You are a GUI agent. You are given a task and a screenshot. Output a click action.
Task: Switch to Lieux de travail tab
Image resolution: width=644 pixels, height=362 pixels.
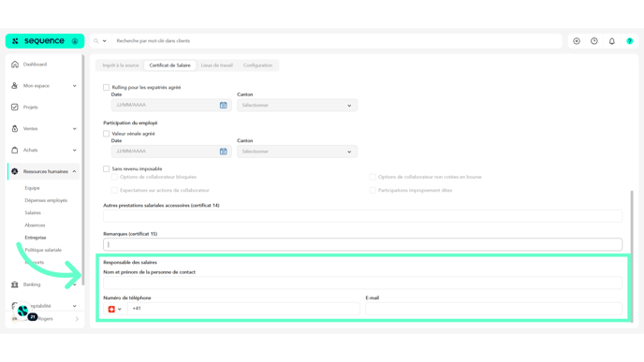(x=217, y=65)
